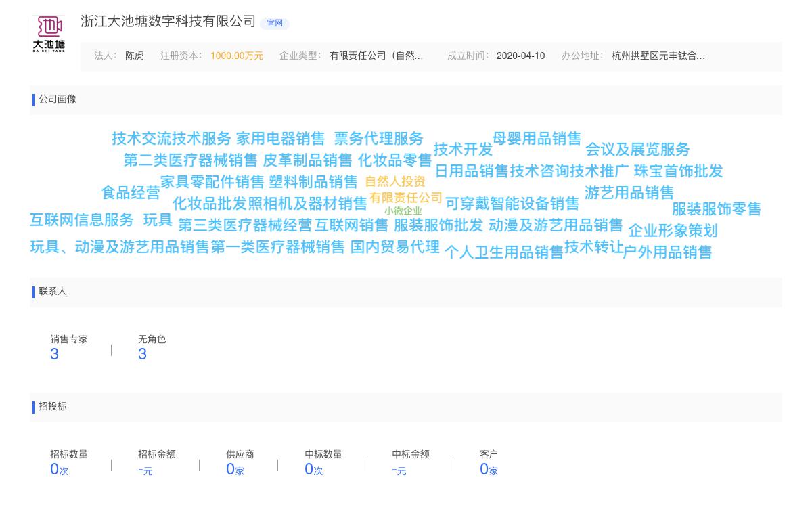The width and height of the screenshot is (812, 509).
Task: Select the 技术交流 tag
Action: [x=141, y=139]
